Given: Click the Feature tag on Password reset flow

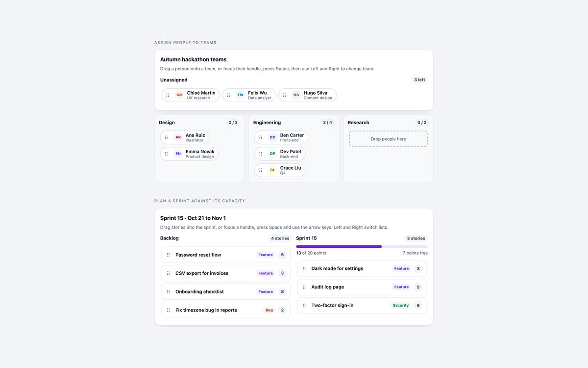Looking at the screenshot, I should pos(266,255).
